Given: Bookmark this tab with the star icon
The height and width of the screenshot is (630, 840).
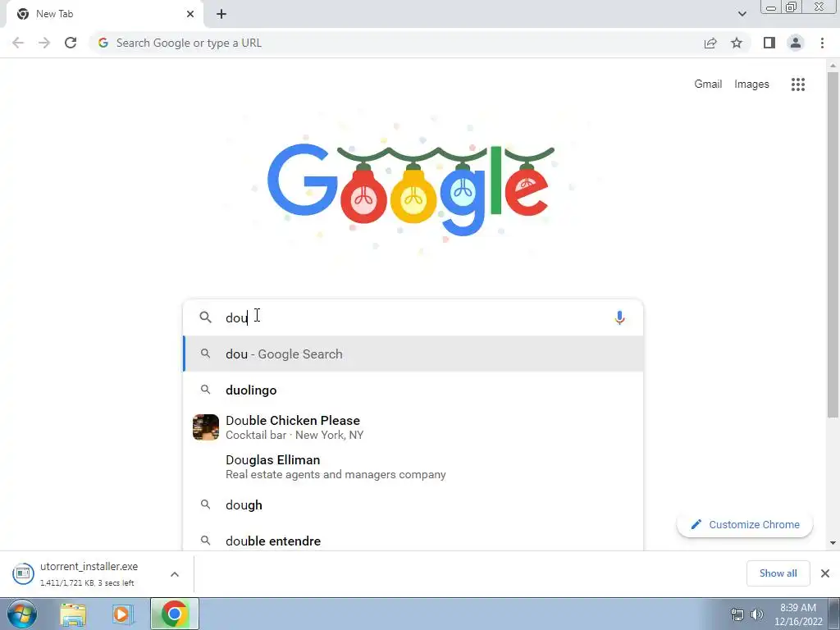Looking at the screenshot, I should (737, 43).
